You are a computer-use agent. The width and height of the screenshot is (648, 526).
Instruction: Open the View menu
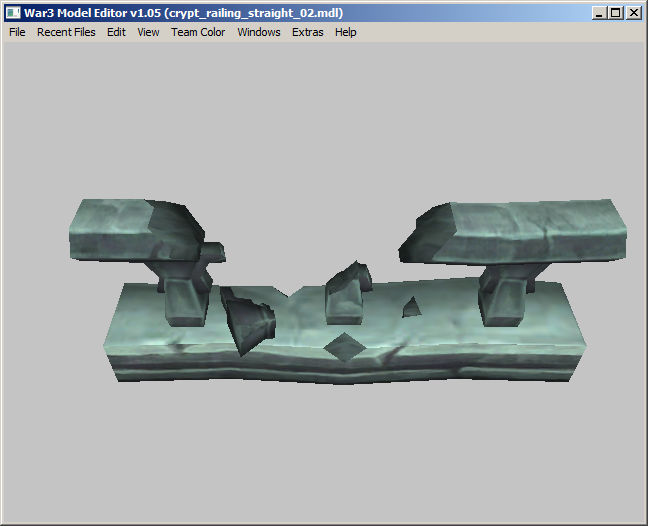point(148,32)
